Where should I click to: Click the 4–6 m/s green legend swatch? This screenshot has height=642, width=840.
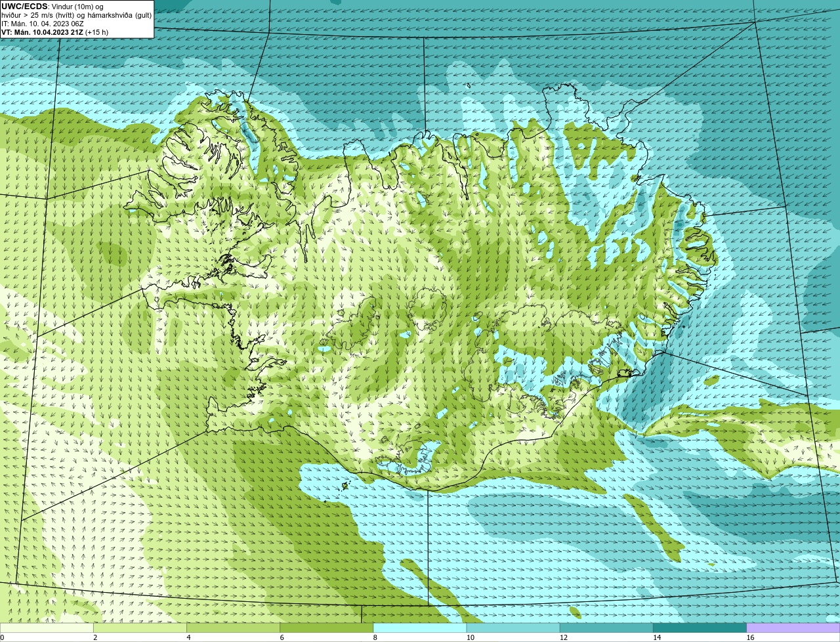[233, 628]
